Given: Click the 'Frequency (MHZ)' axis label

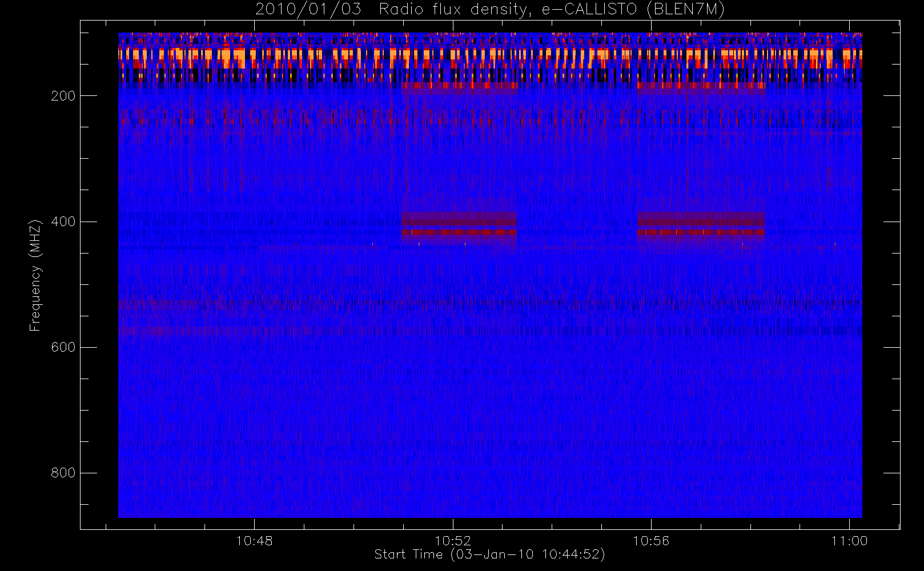Looking at the screenshot, I should click(35, 275).
